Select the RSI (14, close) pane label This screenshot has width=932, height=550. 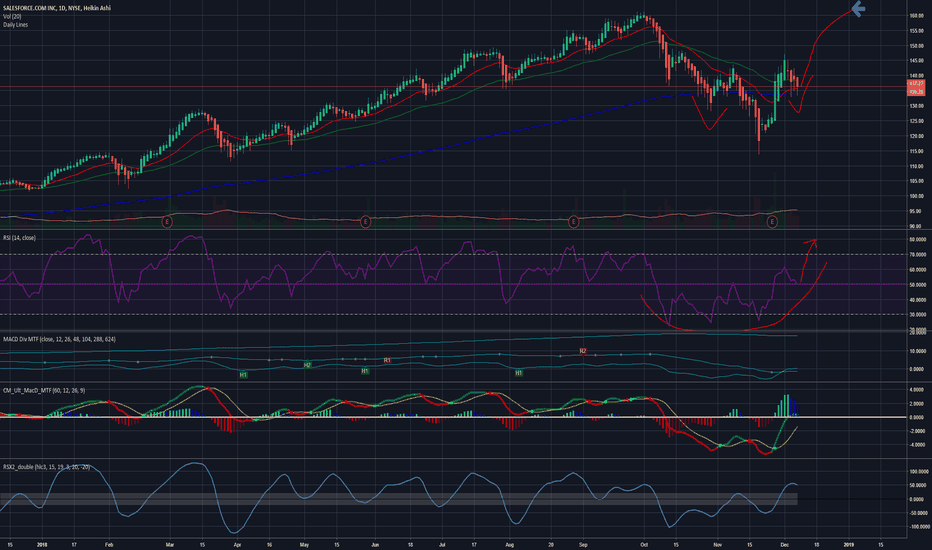coord(19,238)
